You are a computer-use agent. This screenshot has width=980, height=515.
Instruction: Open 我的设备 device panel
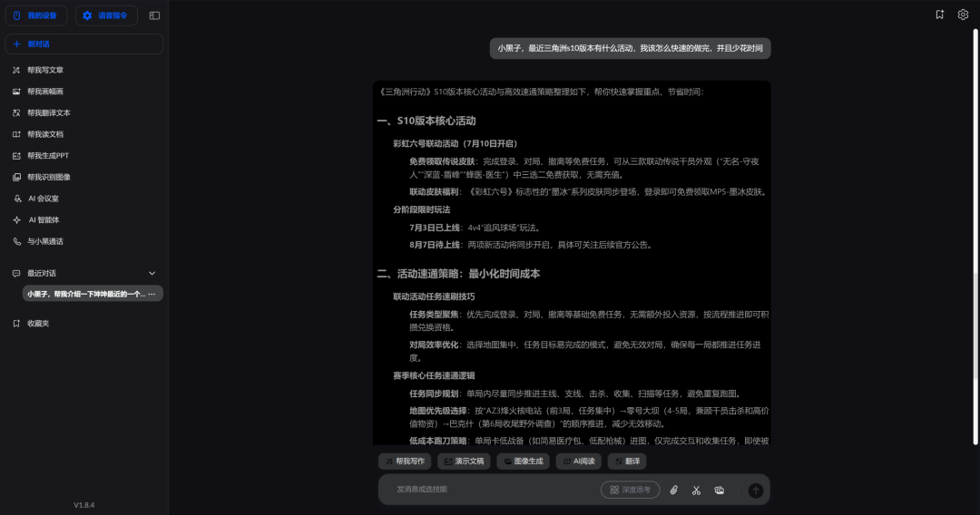point(35,15)
